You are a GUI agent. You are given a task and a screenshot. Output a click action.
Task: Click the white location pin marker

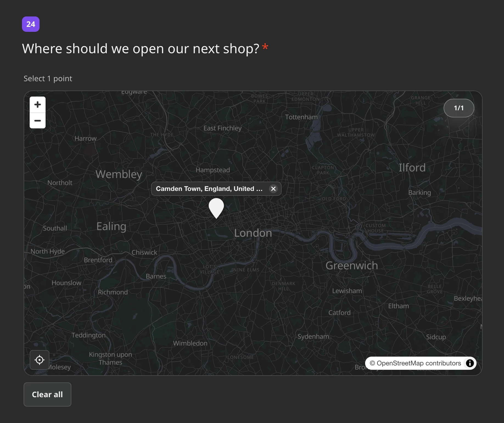click(216, 208)
